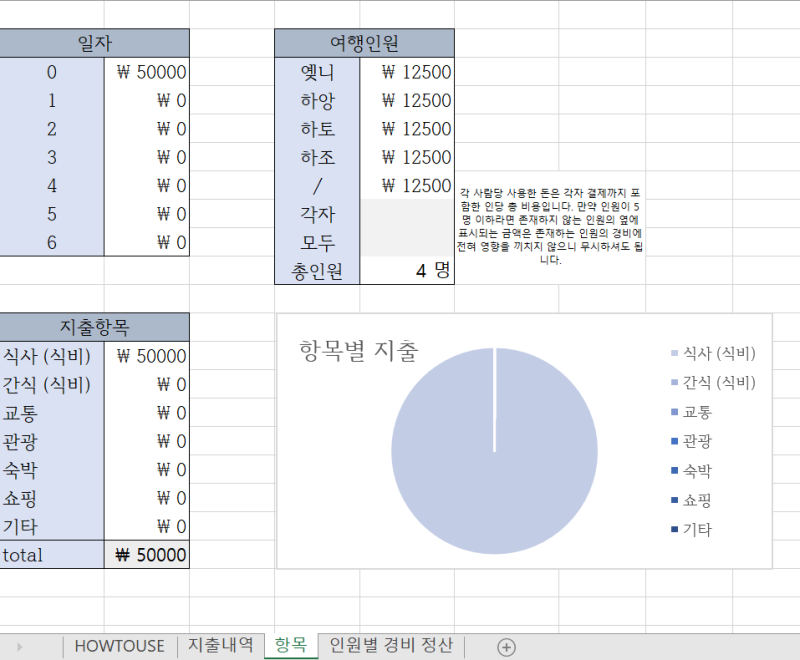The height and width of the screenshot is (660, 800).
Task: Select the 지출항목 header cell
Action: coord(94,327)
